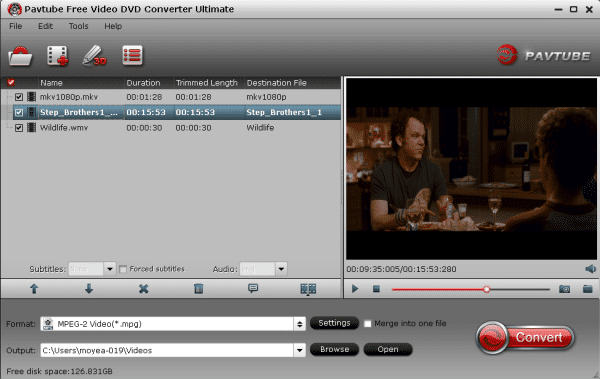Take a snapshot with camera icon
Screen dimensions: 600x379
click(564, 289)
